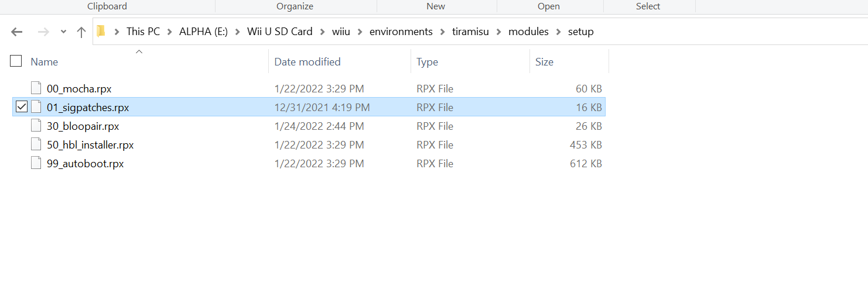868x283 pixels.
Task: Click the 99_autoboot.rpx file icon
Action: click(36, 164)
